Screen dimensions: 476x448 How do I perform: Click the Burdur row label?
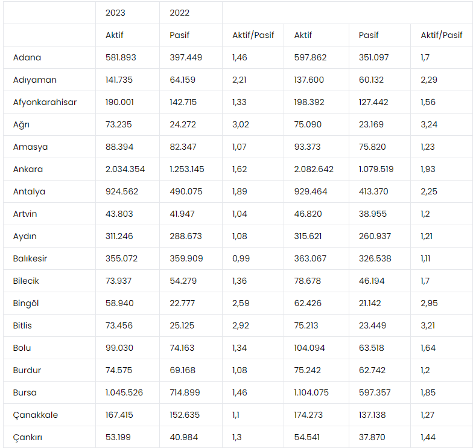[x=27, y=370]
